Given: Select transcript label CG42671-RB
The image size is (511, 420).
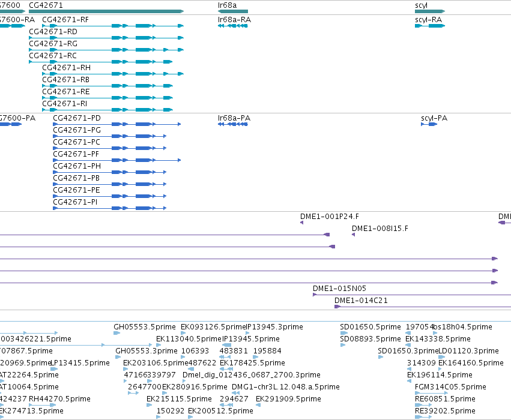Looking at the screenshot, I should [66, 80].
